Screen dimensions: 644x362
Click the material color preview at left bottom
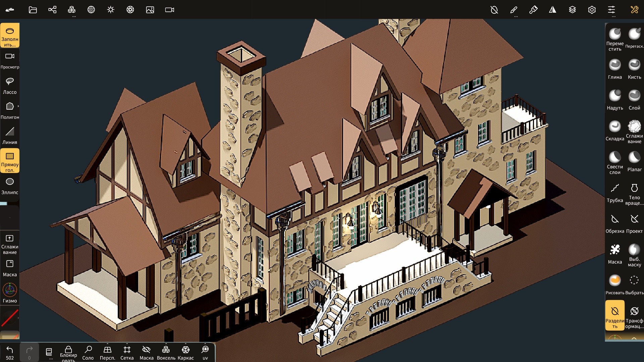coord(10,335)
